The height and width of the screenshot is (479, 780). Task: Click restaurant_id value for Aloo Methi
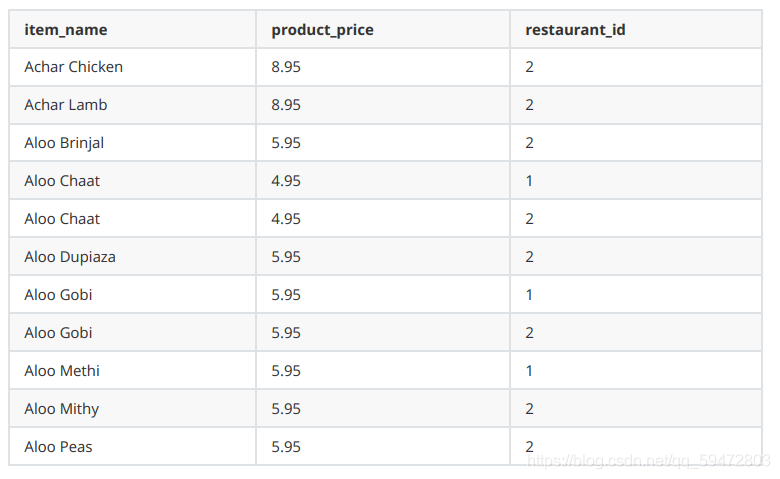pos(529,371)
